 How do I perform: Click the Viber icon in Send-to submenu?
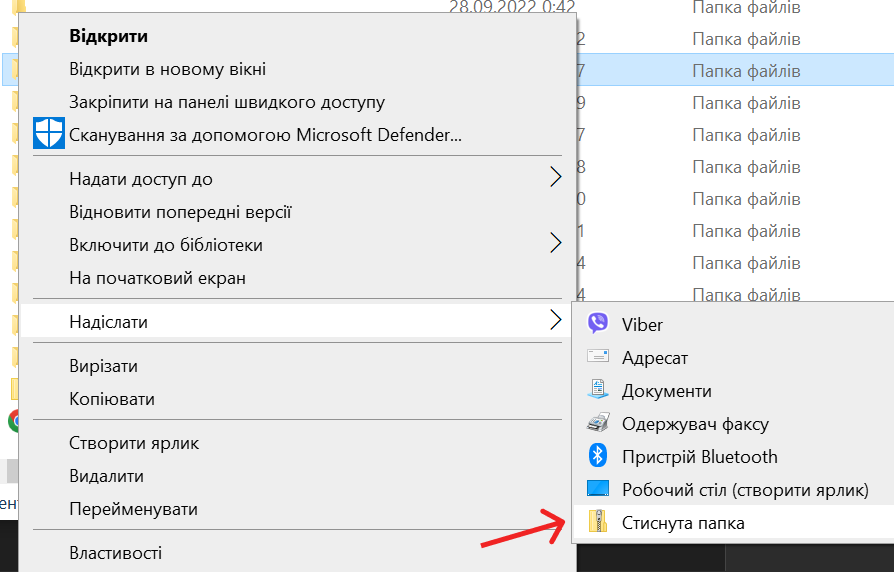[598, 323]
